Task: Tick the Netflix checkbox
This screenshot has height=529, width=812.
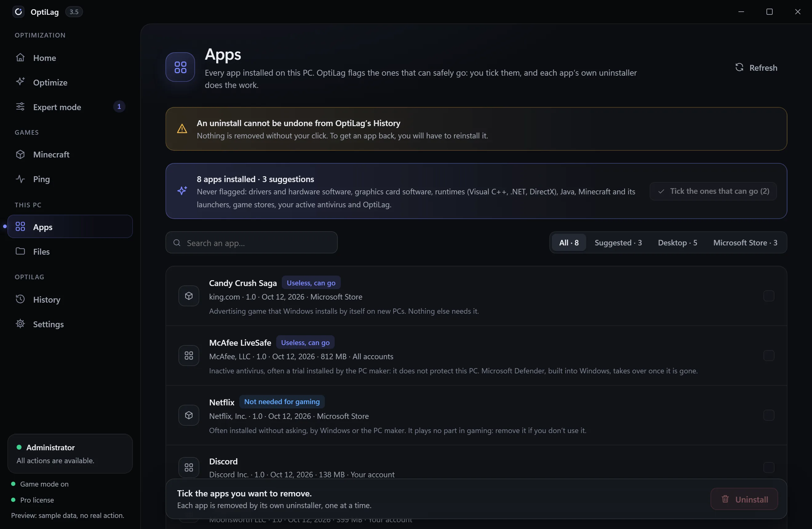Action: [769, 416]
